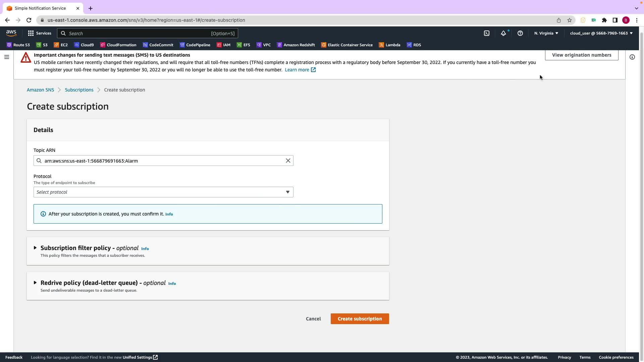Screen dimensions: 644x362
Task: Clear the Topic ARN with X icon
Action: (x=288, y=161)
